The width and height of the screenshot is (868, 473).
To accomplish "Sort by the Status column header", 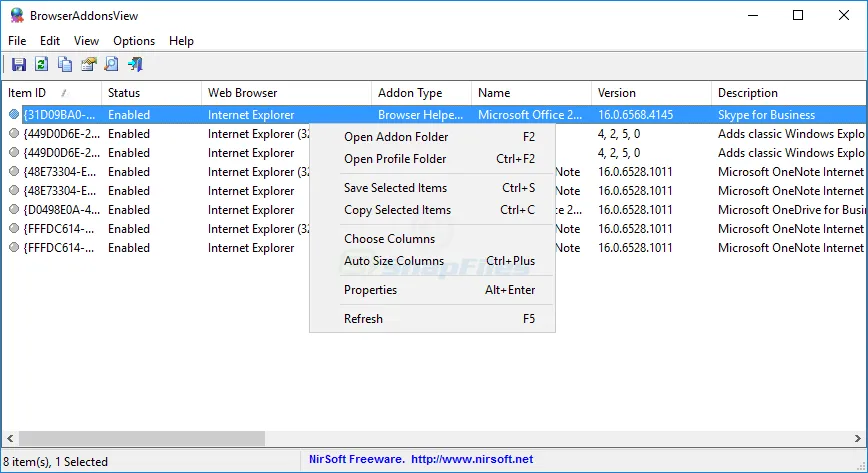I will tap(151, 93).
